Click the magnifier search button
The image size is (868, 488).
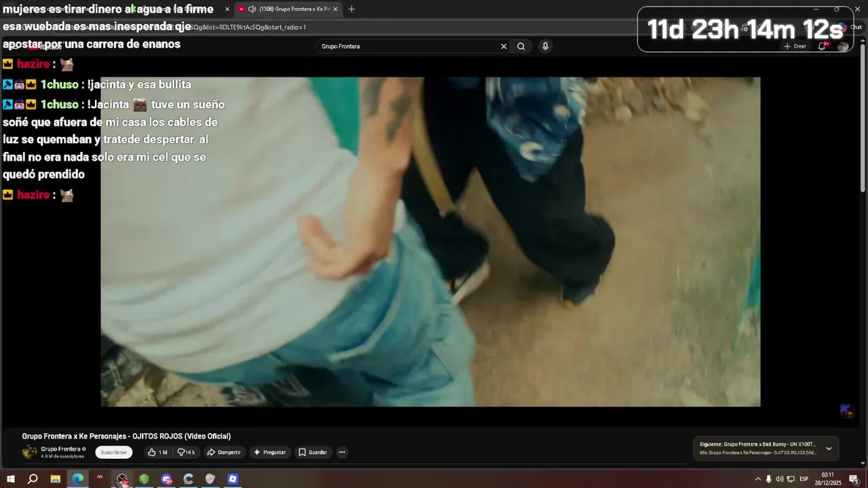click(521, 46)
